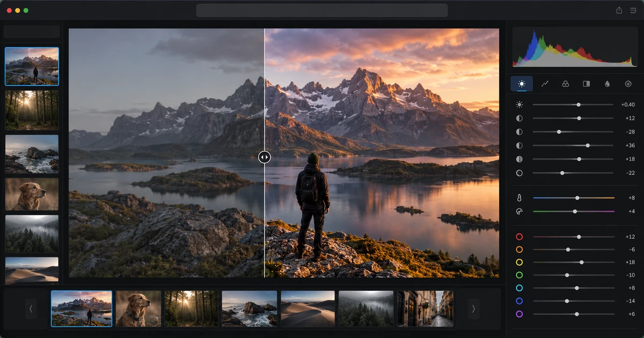
Task: Click the tint value +4
Action: tap(632, 211)
